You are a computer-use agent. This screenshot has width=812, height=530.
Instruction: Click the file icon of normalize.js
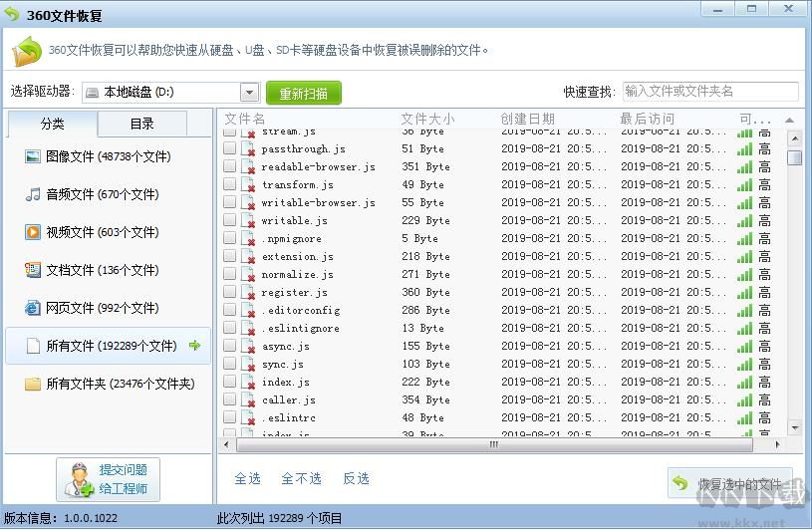click(248, 274)
